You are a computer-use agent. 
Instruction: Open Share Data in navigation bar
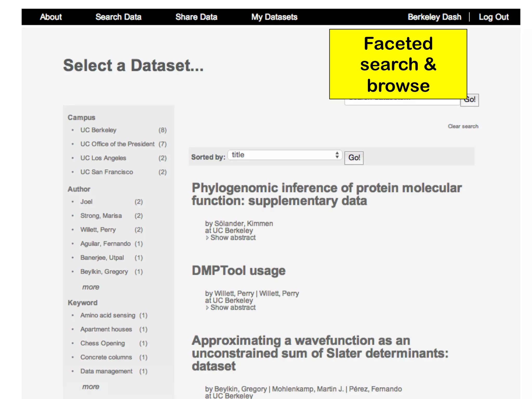(196, 17)
